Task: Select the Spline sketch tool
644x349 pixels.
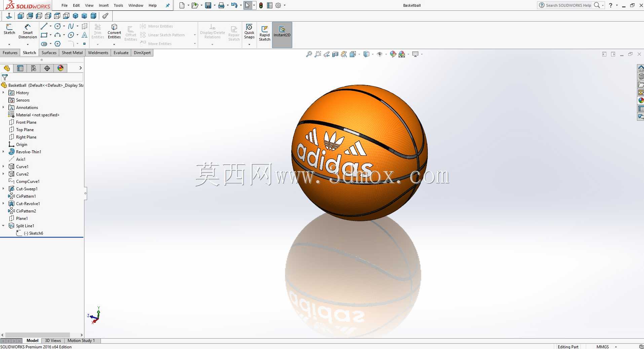Action: pyautogui.click(x=71, y=26)
